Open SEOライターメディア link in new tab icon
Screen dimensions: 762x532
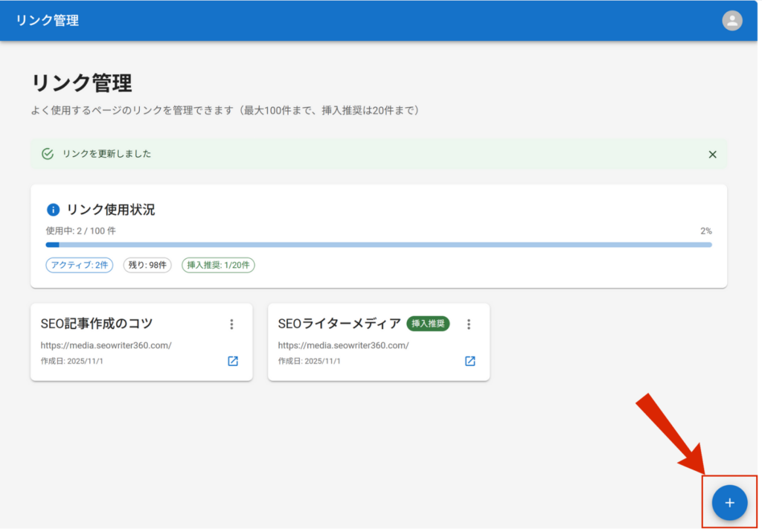tap(470, 361)
